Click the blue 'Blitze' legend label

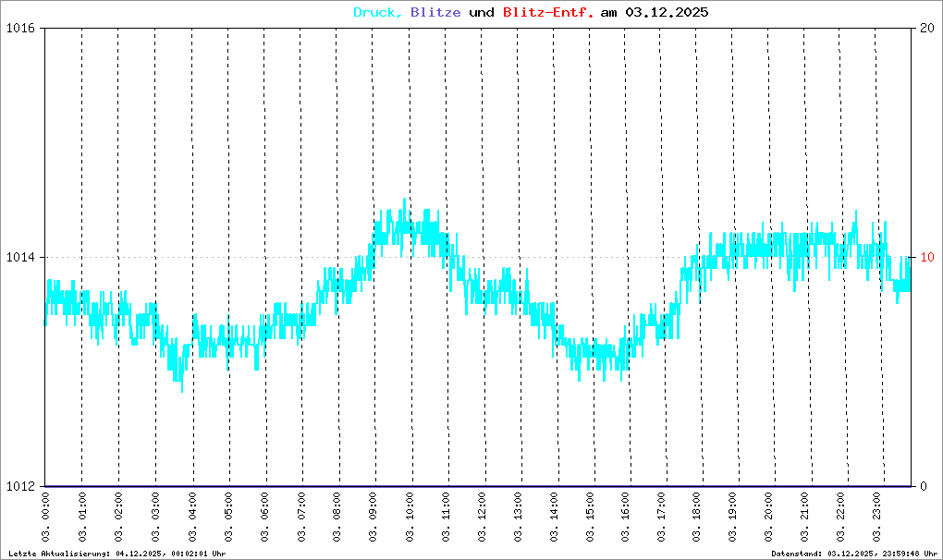(x=435, y=13)
